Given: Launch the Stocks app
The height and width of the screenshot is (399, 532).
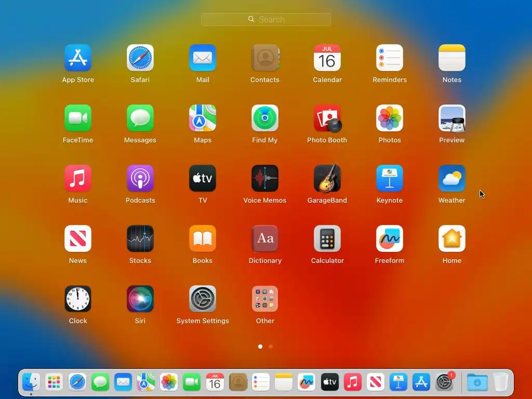Looking at the screenshot, I should (140, 238).
